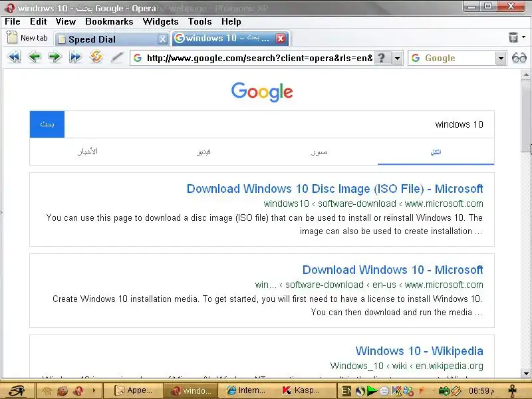Switch to the Speed Dial tab
Screen dimensions: 532x399
tap(112, 39)
